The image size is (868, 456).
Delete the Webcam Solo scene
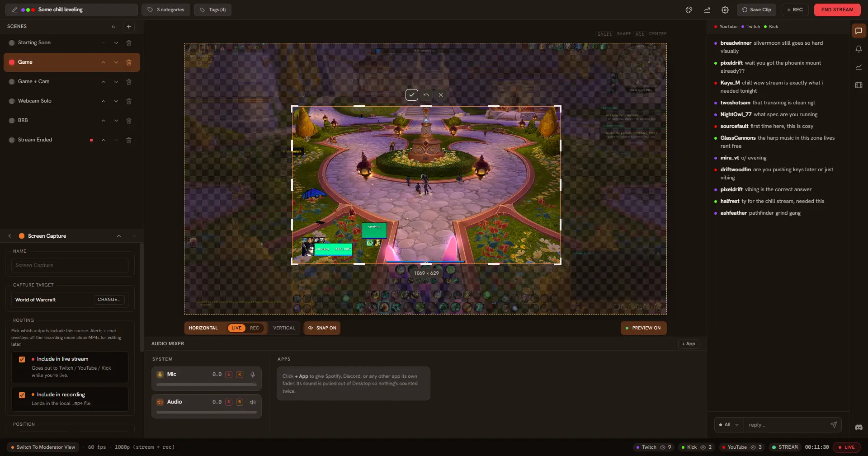click(129, 101)
